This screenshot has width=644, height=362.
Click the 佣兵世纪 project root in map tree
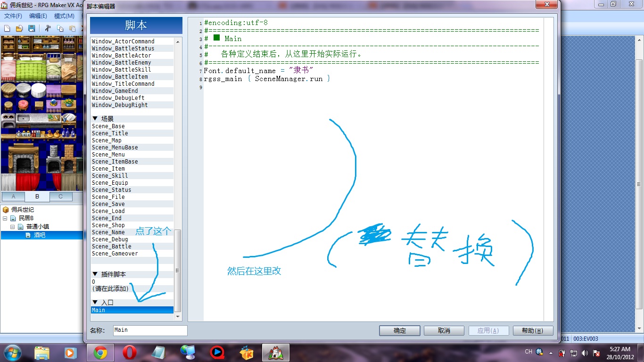click(23, 209)
